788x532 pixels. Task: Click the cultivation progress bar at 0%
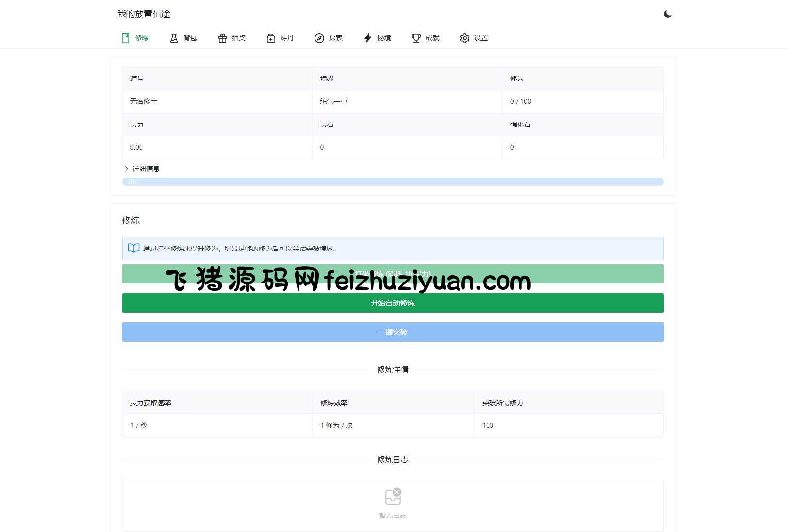[393, 182]
